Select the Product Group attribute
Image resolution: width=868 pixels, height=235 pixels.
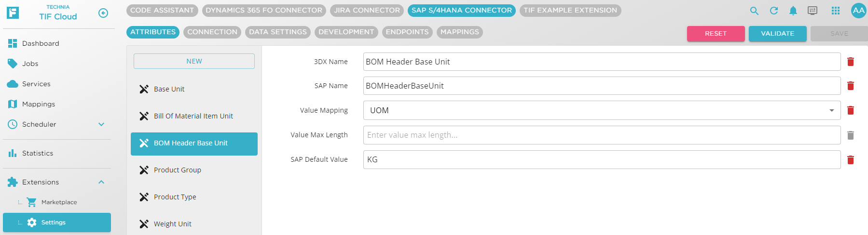[178, 170]
